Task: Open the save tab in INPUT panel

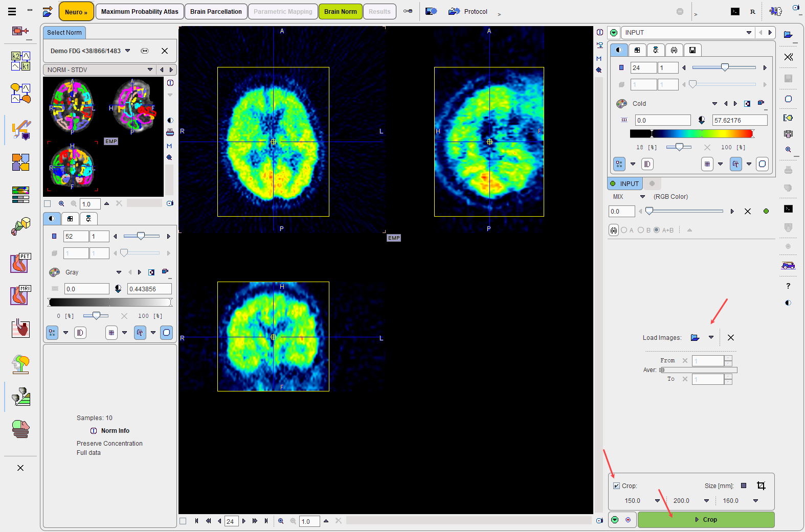Action: click(692, 50)
